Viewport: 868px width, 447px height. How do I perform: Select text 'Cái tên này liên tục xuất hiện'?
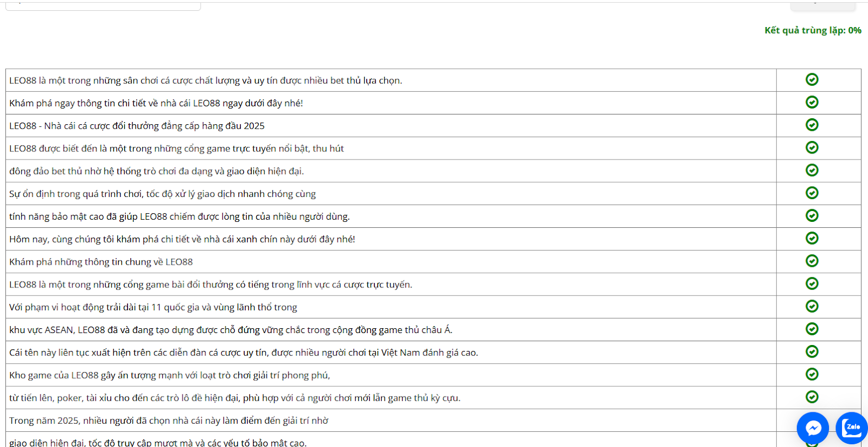tap(69, 353)
